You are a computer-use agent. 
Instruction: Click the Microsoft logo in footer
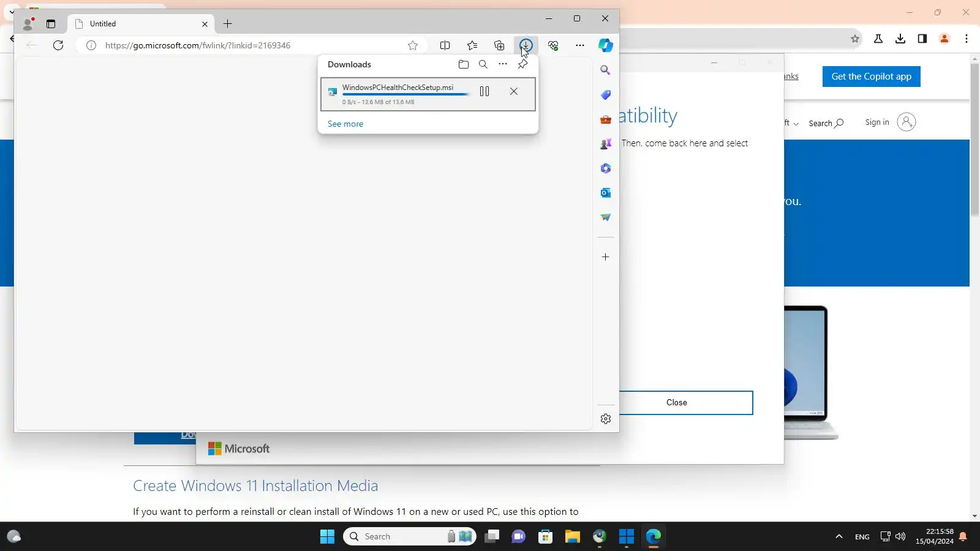[239, 449]
